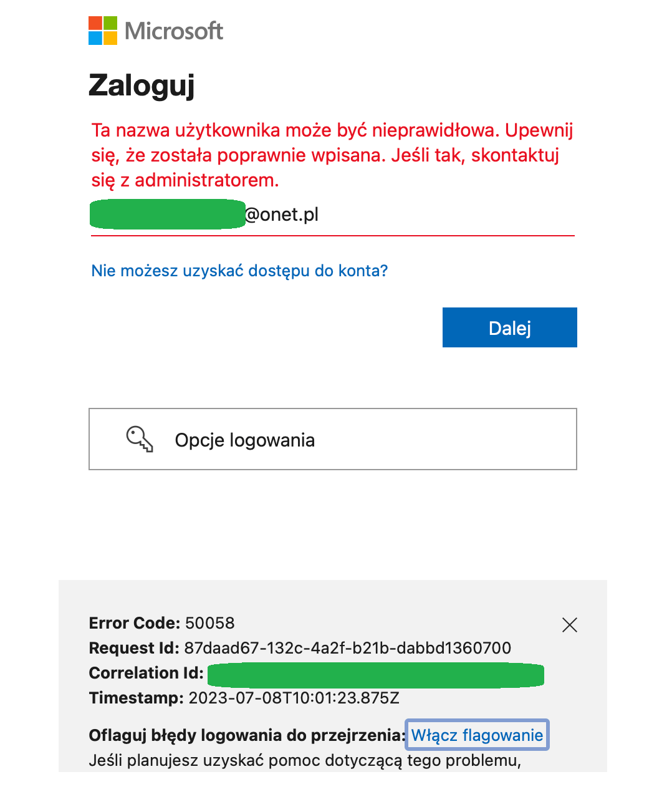Click the Microsoft wordmark text
The width and height of the screenshot is (672, 807).
pyautogui.click(x=174, y=31)
